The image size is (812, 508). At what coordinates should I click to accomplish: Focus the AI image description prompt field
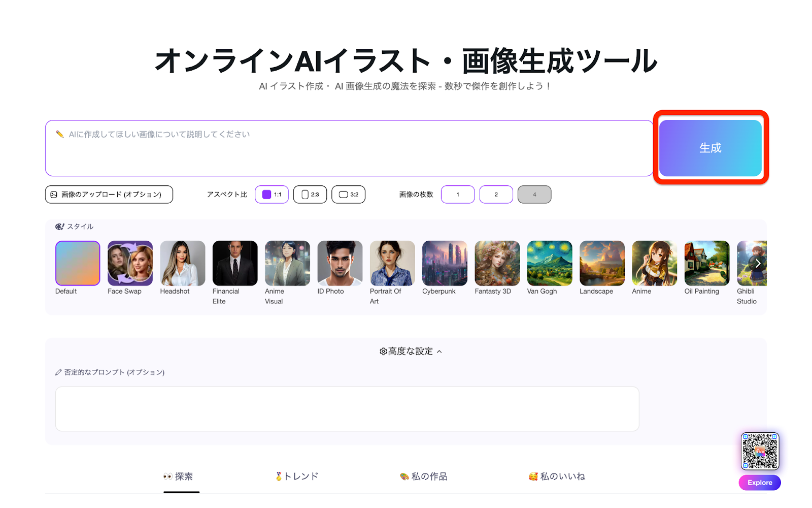[x=349, y=148]
